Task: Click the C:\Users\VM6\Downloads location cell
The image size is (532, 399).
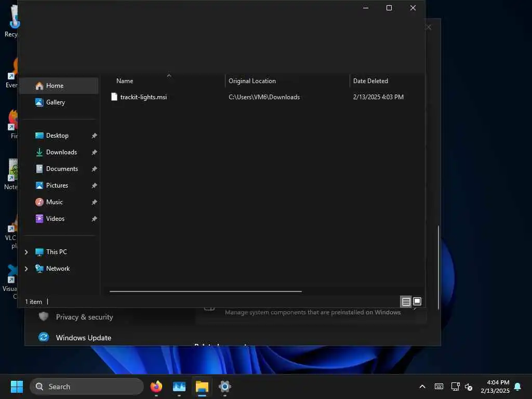Action: [x=264, y=97]
